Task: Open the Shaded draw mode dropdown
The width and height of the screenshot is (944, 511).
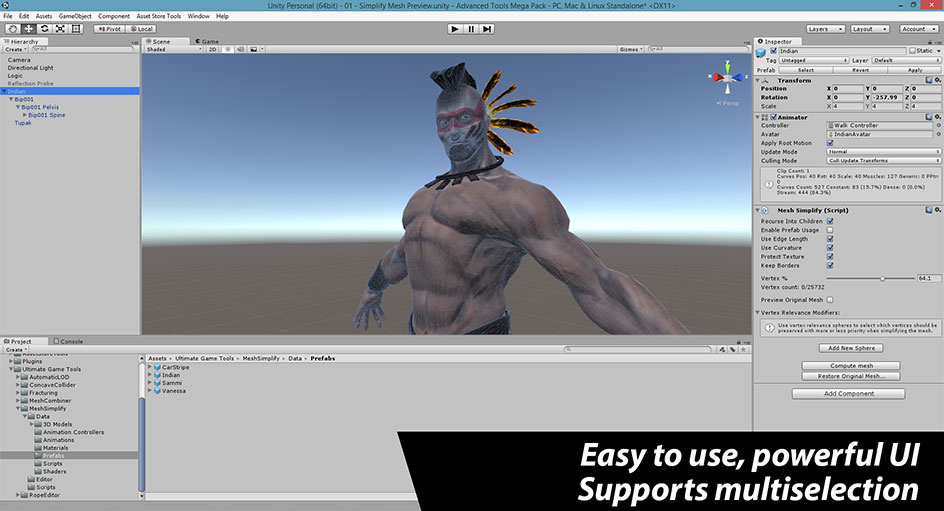Action: (174, 49)
